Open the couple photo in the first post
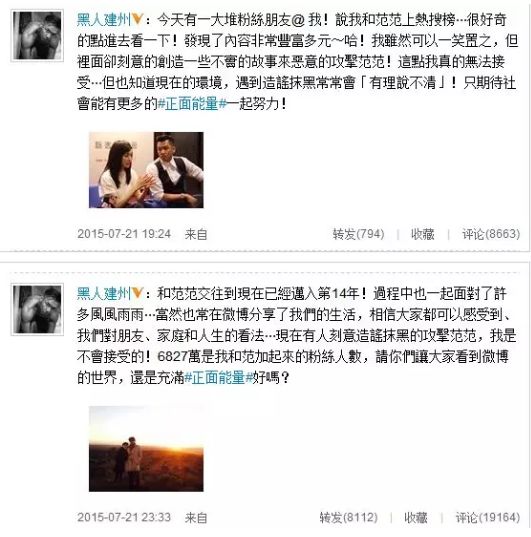 coord(146,170)
